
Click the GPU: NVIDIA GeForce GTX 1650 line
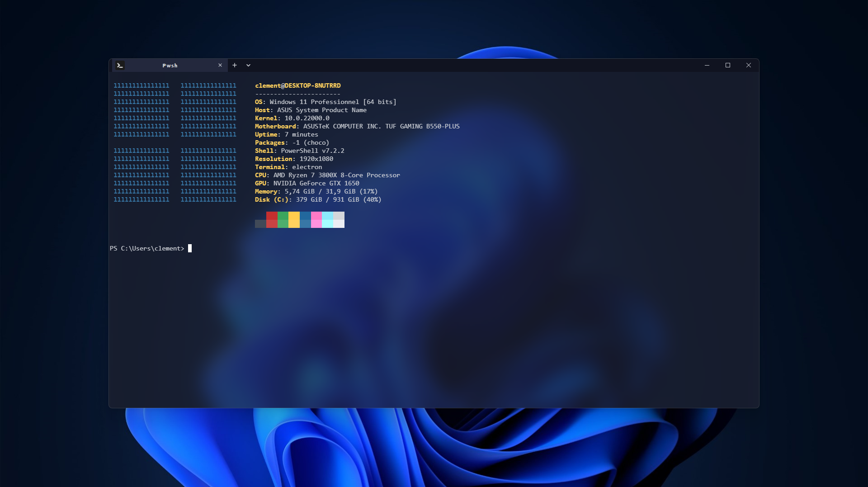307,183
